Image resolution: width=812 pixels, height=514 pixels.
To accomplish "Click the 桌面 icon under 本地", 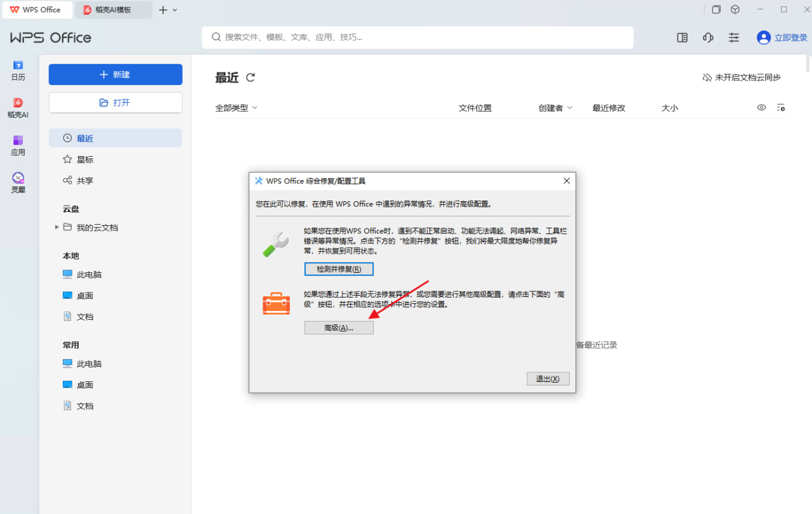I will (68, 295).
